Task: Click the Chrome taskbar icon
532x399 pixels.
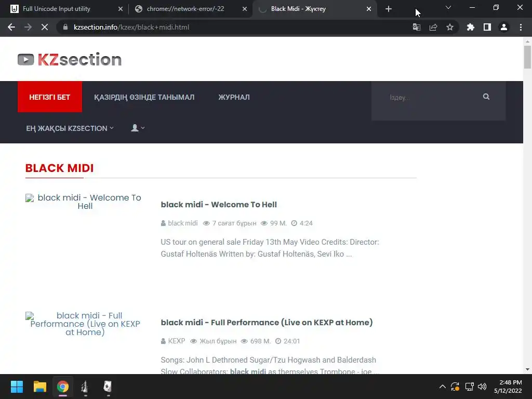Action: coord(63,387)
